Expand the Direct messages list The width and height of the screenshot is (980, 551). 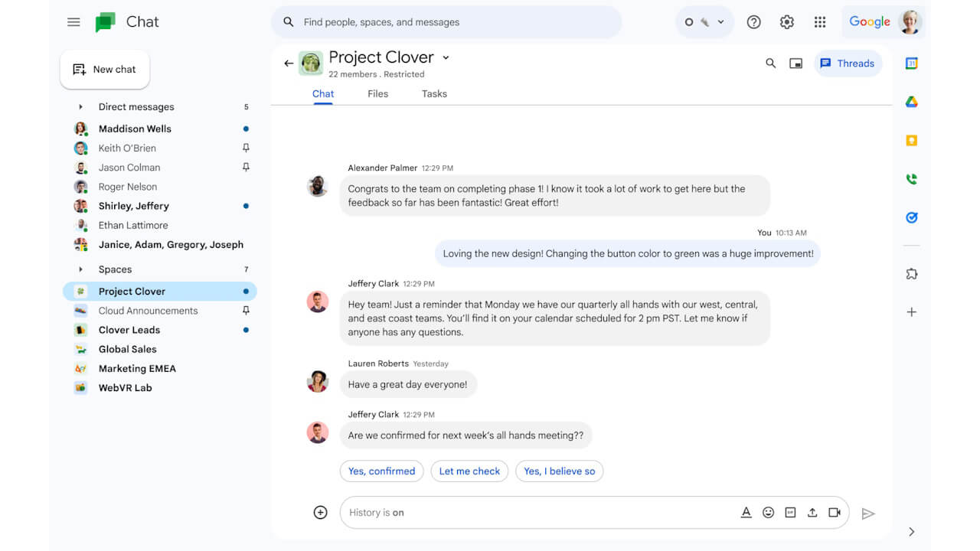coord(80,106)
